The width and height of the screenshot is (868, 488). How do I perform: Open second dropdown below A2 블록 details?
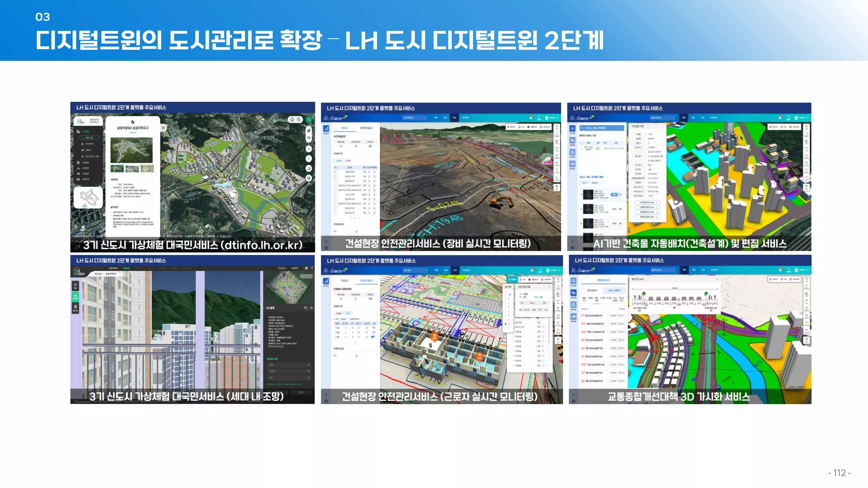[x=289, y=371]
